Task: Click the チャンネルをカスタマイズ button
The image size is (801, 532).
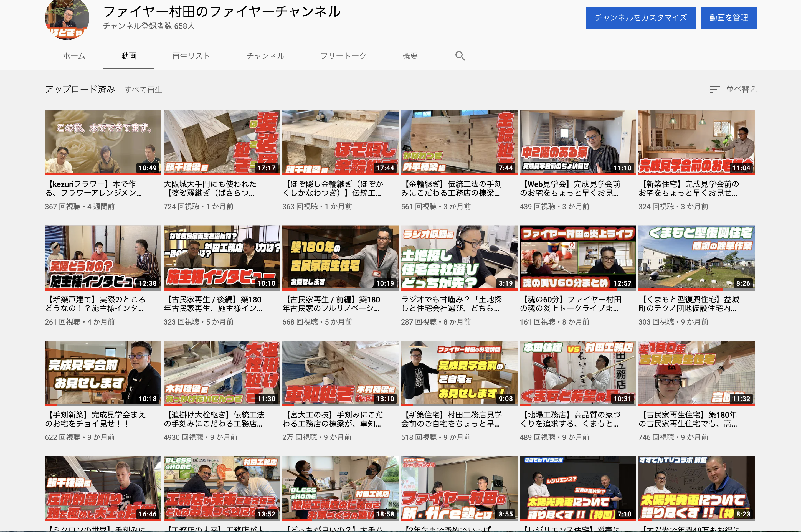Action: pyautogui.click(x=640, y=18)
